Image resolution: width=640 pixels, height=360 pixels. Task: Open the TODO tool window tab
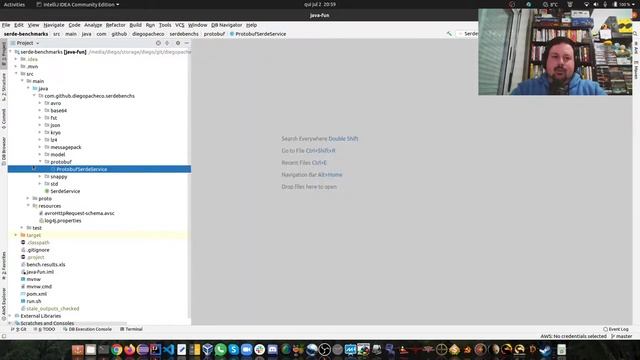(44, 329)
